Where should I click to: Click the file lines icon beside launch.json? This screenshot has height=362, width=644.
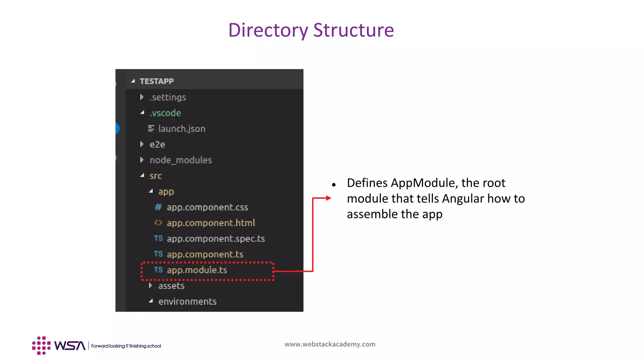click(x=151, y=129)
